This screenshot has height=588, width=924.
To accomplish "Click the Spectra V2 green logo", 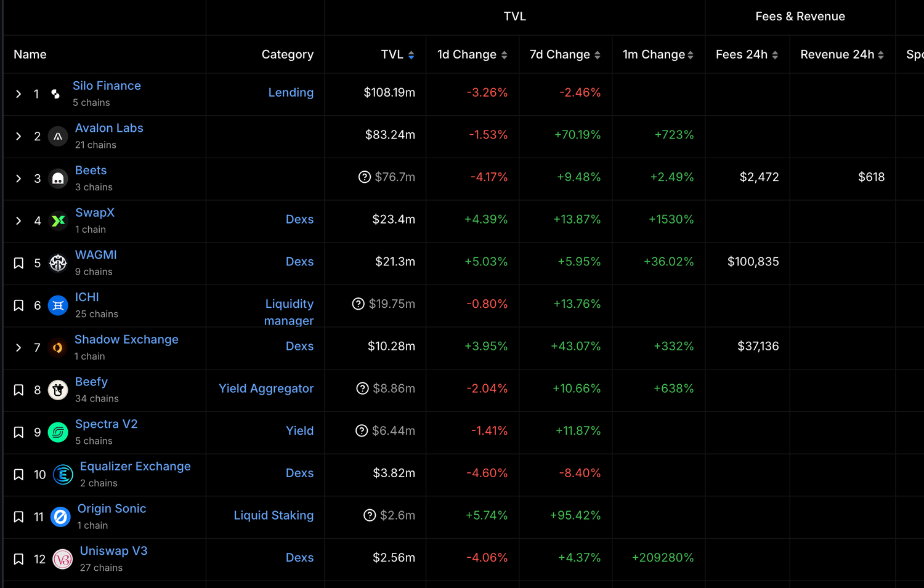I will 58,432.
